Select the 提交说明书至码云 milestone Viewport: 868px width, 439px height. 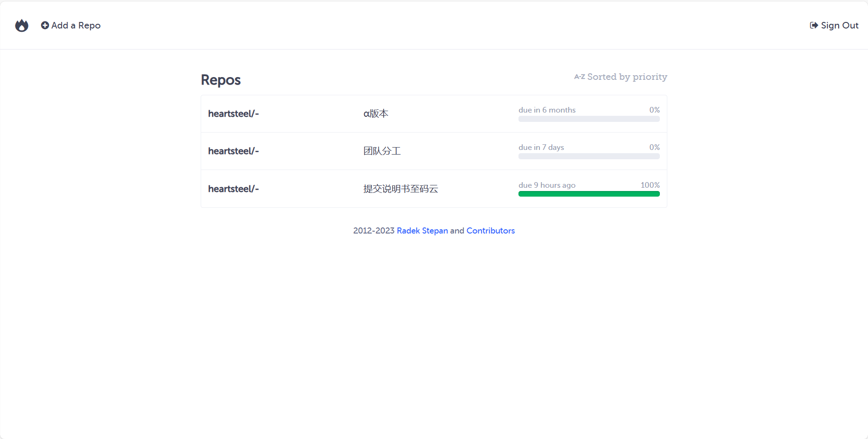(x=401, y=189)
